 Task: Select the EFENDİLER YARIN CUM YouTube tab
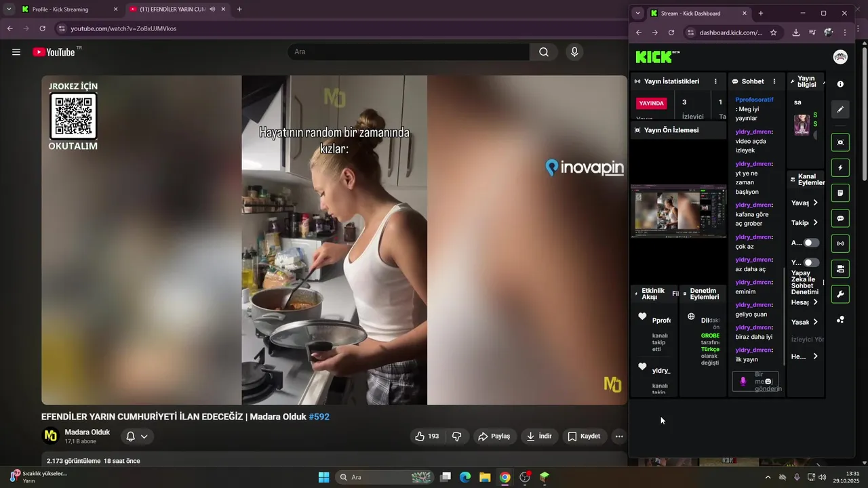[x=178, y=9]
